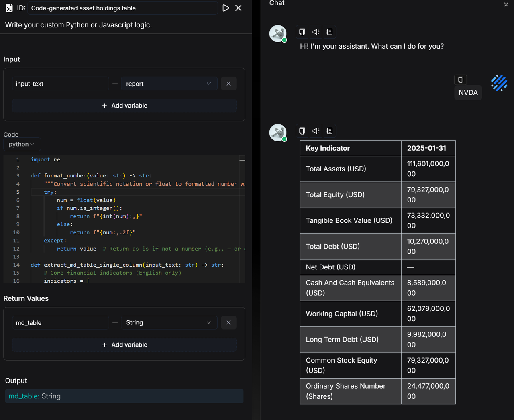Run the code node with play icon
The width and height of the screenshot is (514, 420).
[x=226, y=8]
